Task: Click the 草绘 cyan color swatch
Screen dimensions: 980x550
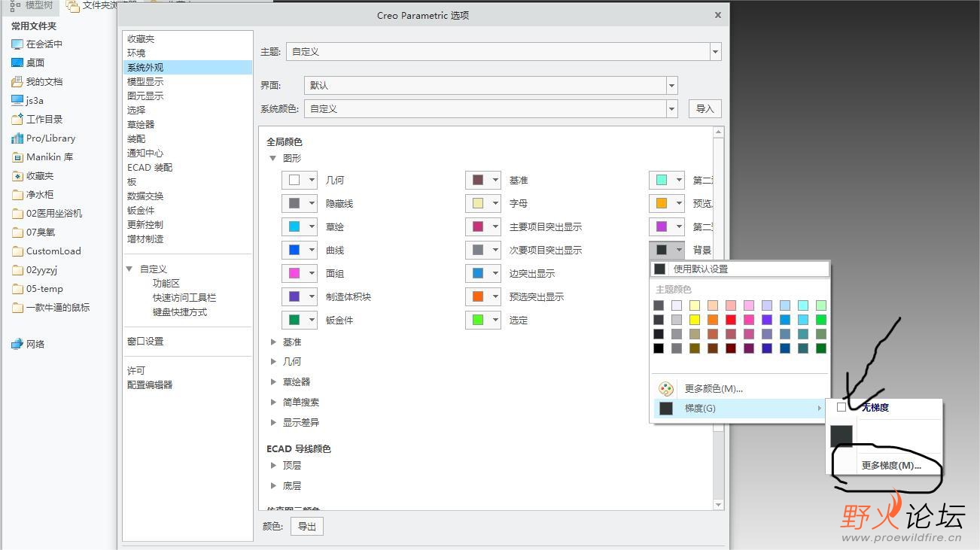Action: (x=294, y=227)
